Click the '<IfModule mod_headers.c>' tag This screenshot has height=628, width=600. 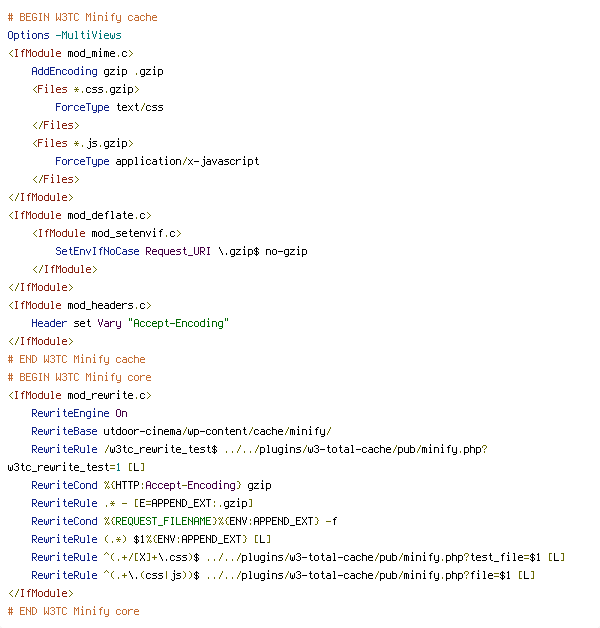pos(79,305)
